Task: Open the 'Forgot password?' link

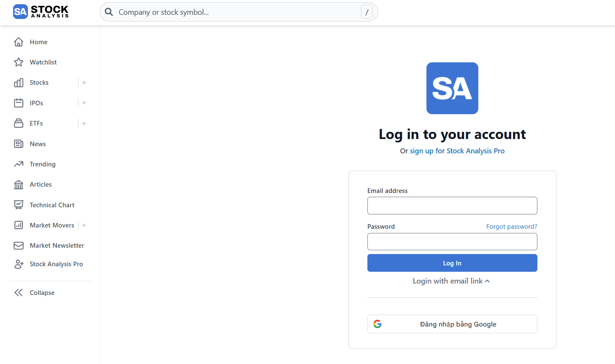Action: (511, 226)
